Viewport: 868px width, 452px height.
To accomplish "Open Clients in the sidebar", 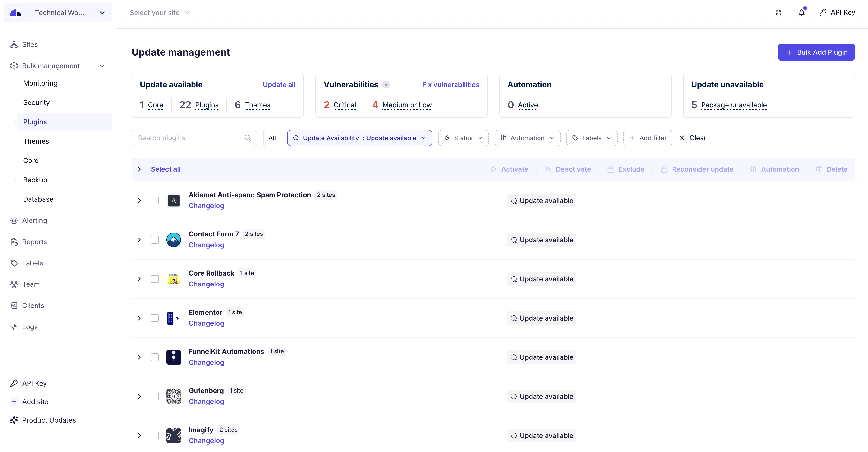I will pyautogui.click(x=33, y=305).
